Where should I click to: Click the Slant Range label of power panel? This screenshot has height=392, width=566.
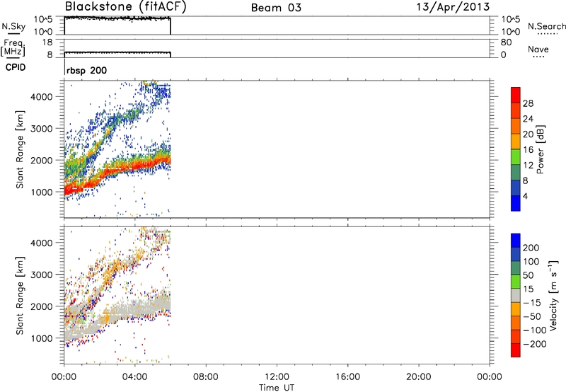(20, 149)
